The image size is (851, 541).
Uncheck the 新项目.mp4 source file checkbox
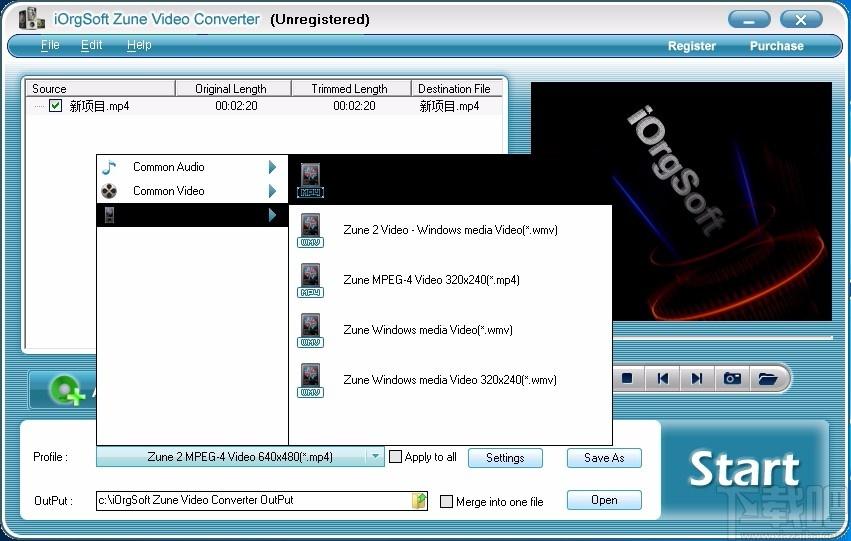coord(55,105)
